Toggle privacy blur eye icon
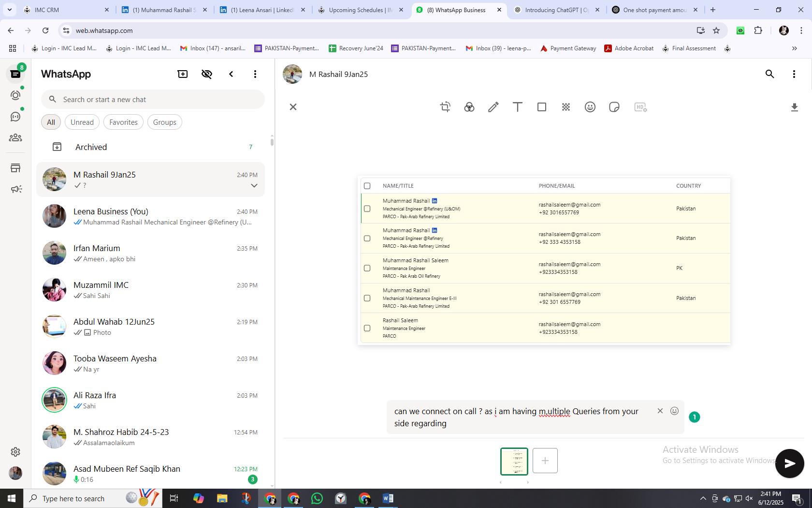This screenshot has width=812, height=508. tap(207, 74)
